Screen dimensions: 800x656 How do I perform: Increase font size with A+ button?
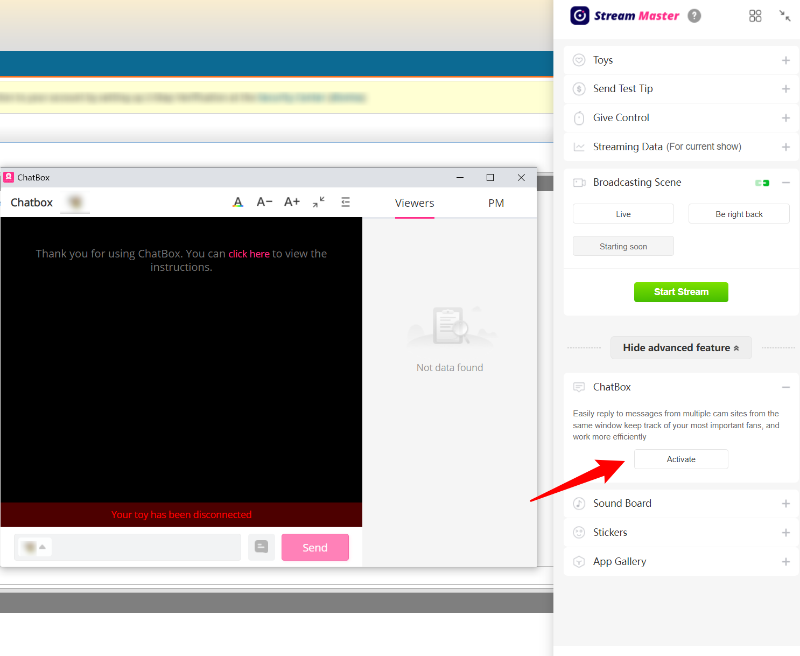tap(292, 202)
